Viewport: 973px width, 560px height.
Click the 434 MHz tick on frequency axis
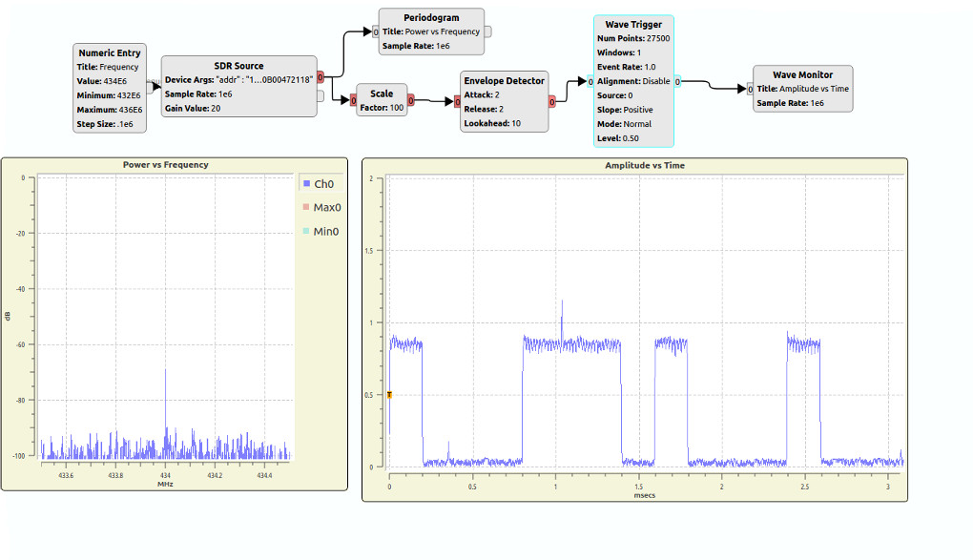(165, 475)
